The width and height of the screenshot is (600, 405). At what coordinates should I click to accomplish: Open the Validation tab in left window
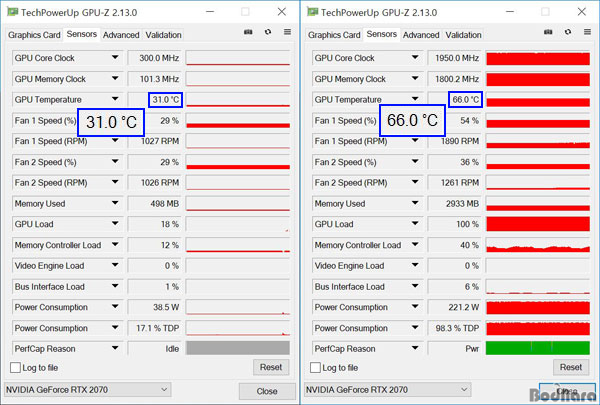(x=163, y=35)
